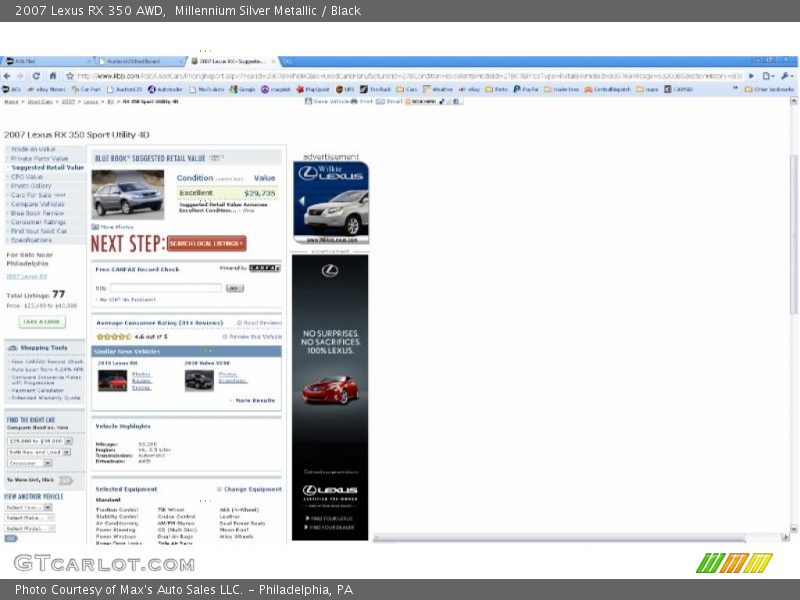This screenshot has width=800, height=600.
Task: Switch to the second browser tab
Action: (x=138, y=61)
